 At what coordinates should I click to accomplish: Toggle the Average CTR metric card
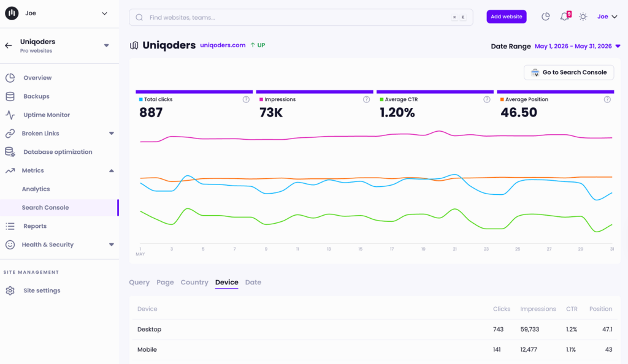point(435,105)
